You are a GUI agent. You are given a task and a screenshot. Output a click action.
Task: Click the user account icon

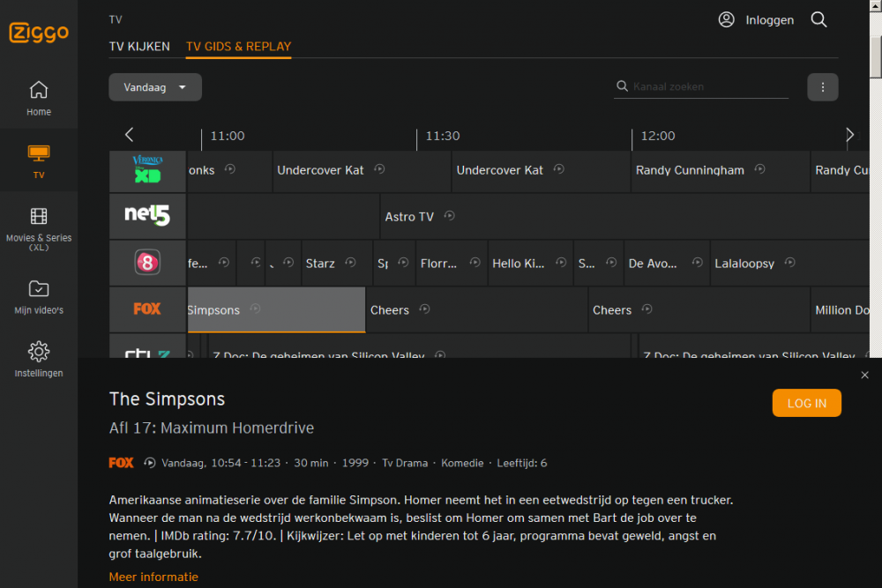pyautogui.click(x=726, y=19)
